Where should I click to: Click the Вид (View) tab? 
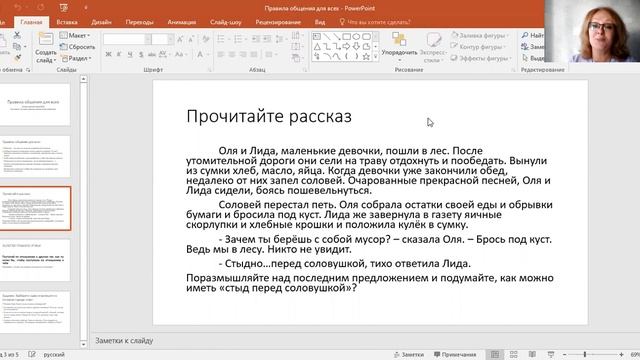pyautogui.click(x=320, y=22)
